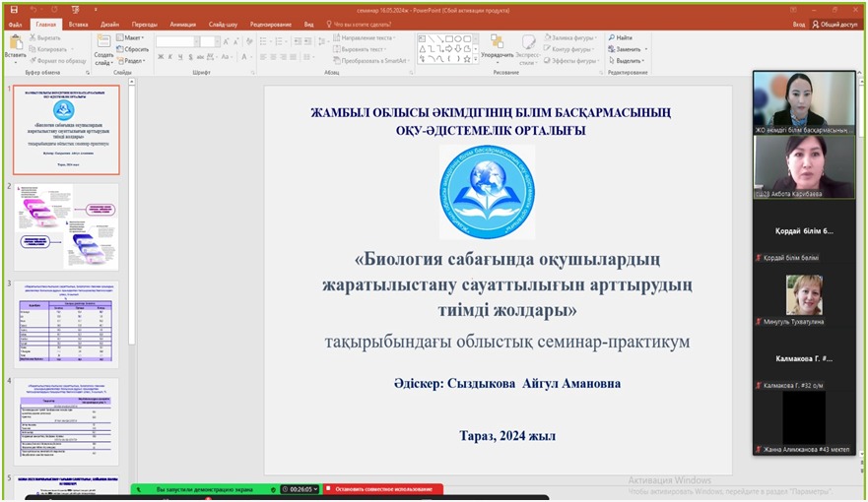Select Формат по образцу format painter
Viewport: 868px width, 502px height.
[x=58, y=61]
